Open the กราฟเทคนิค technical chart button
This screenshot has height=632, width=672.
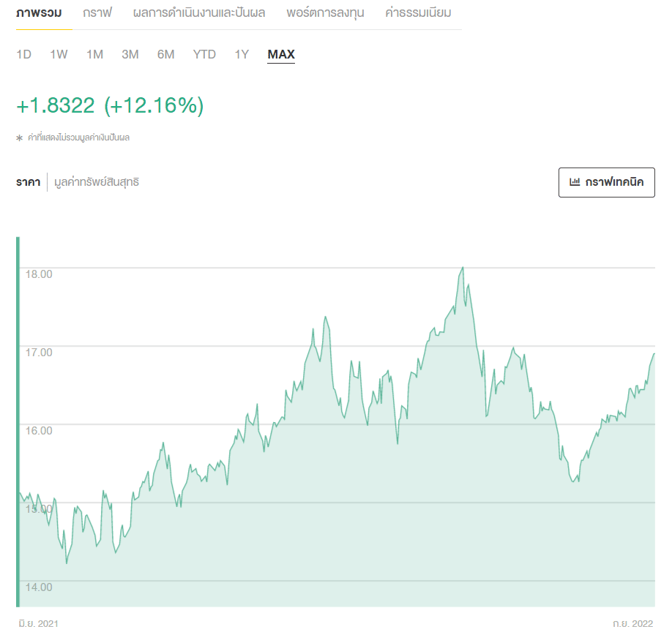606,182
